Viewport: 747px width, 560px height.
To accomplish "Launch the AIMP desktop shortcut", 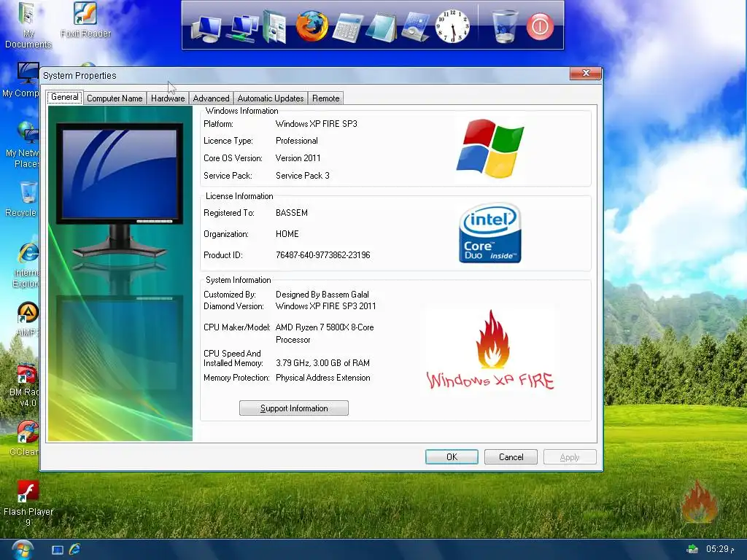I will pos(27,319).
